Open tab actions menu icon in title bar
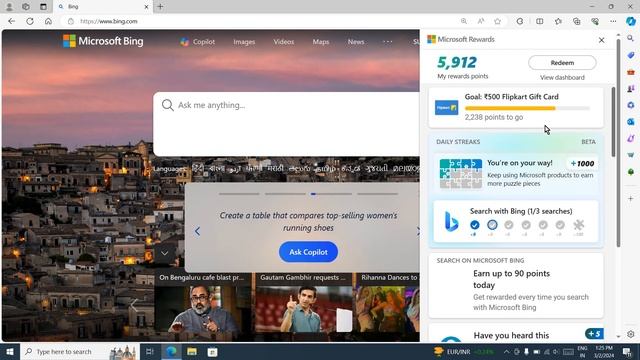This screenshot has width=640, height=360. pyautogui.click(x=43, y=7)
